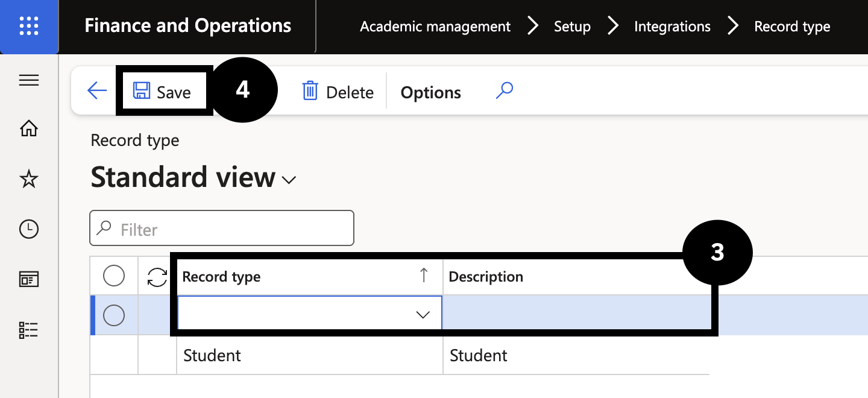Screen dimensions: 868x398
Task: Toggle the select-all circle in the grid header
Action: click(114, 276)
